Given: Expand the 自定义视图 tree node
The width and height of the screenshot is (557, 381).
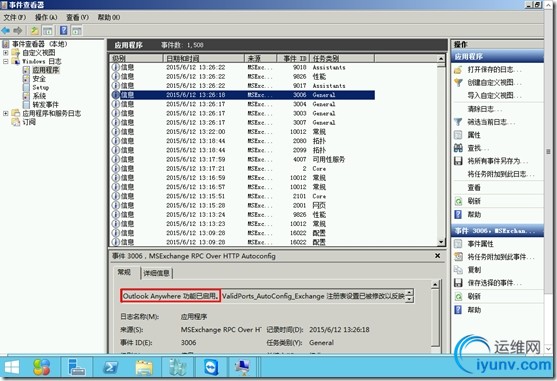Looking at the screenshot, I should coord(5,53).
